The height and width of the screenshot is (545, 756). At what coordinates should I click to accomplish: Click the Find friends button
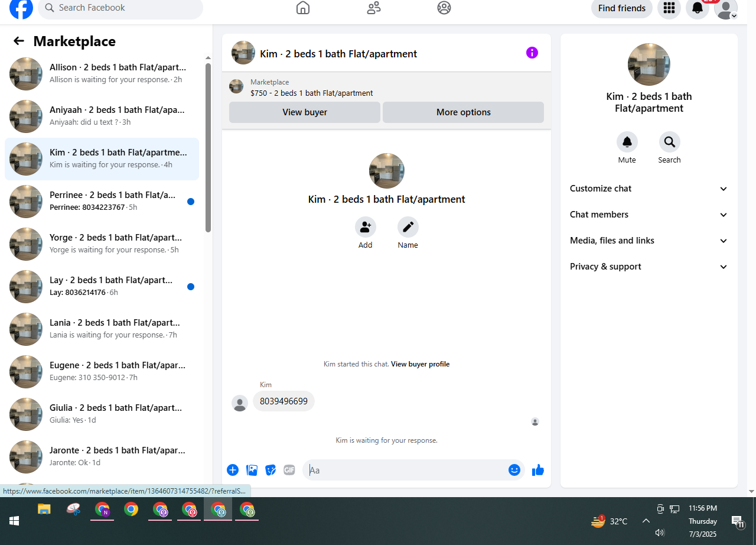pyautogui.click(x=622, y=8)
